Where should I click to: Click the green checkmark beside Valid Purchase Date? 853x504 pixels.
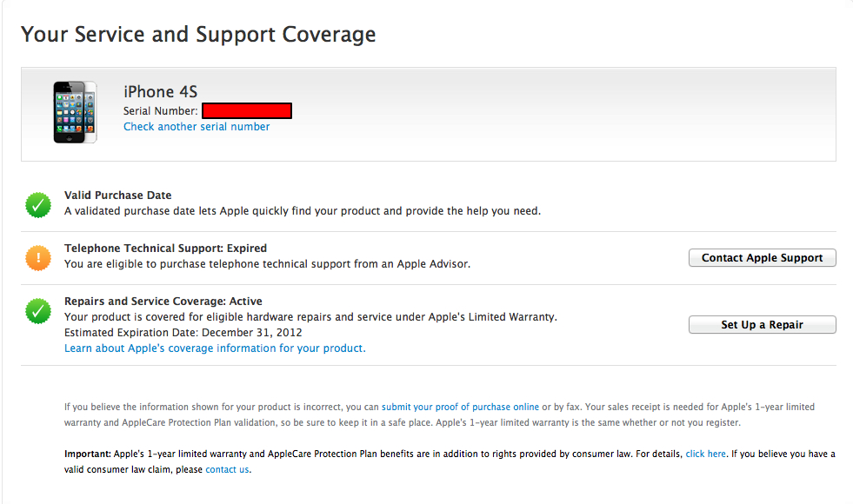[38, 205]
